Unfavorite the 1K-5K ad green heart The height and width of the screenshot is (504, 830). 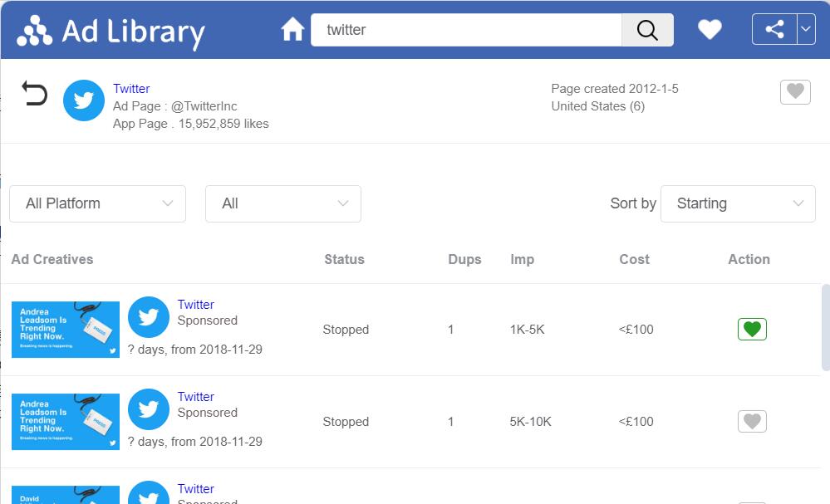[752, 329]
